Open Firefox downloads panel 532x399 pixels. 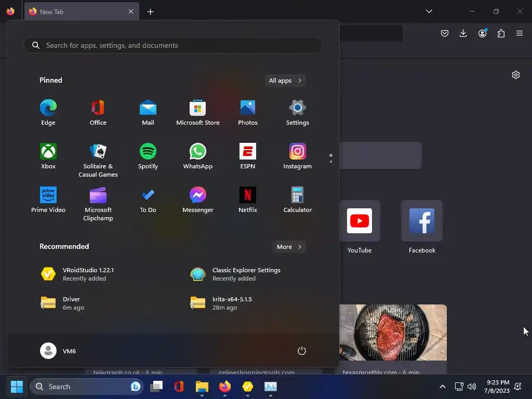point(463,33)
